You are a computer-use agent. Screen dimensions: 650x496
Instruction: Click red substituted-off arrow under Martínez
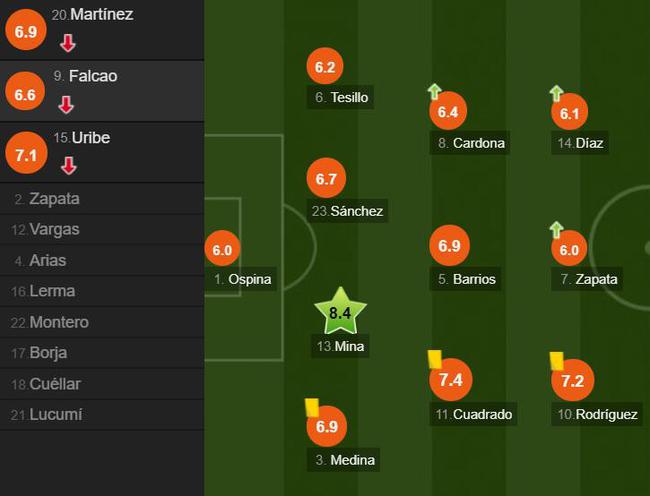[x=68, y=43]
